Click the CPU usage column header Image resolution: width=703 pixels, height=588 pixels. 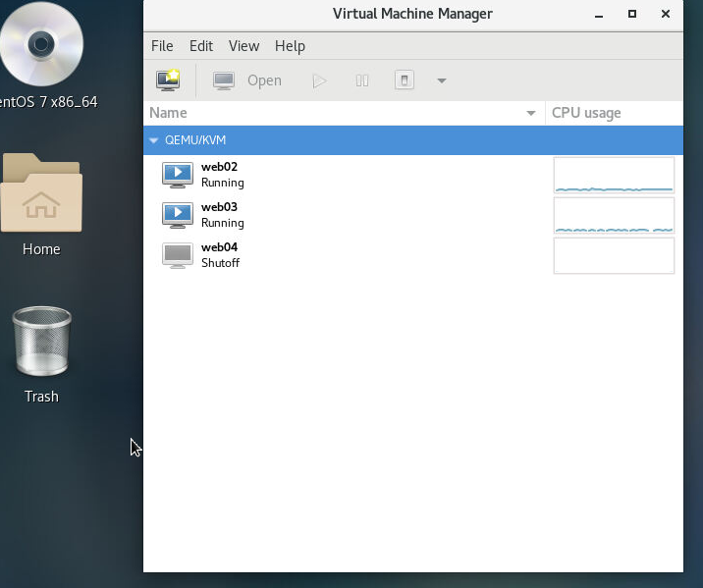point(615,113)
